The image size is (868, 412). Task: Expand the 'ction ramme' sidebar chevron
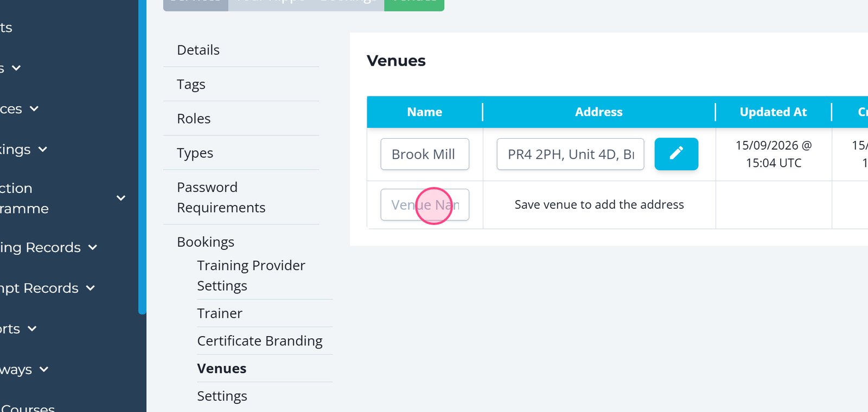point(121,198)
